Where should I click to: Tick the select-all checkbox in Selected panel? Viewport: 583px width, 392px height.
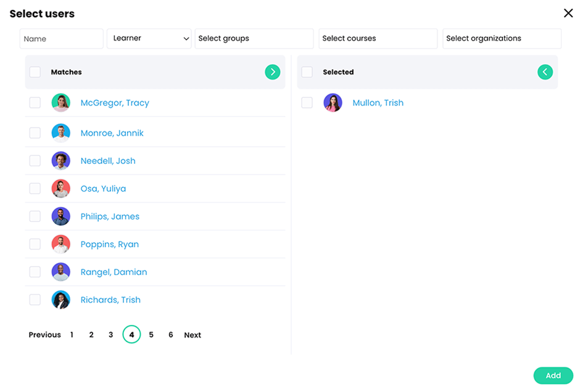click(307, 71)
